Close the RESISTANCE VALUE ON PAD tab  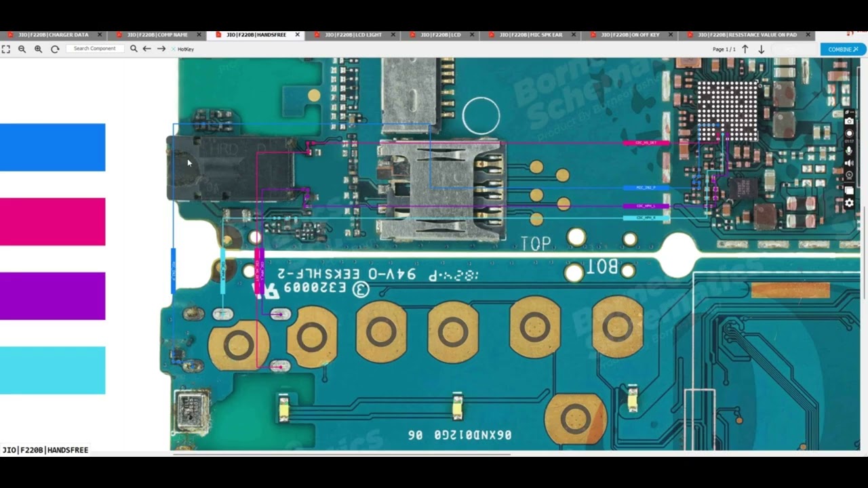[x=808, y=35]
